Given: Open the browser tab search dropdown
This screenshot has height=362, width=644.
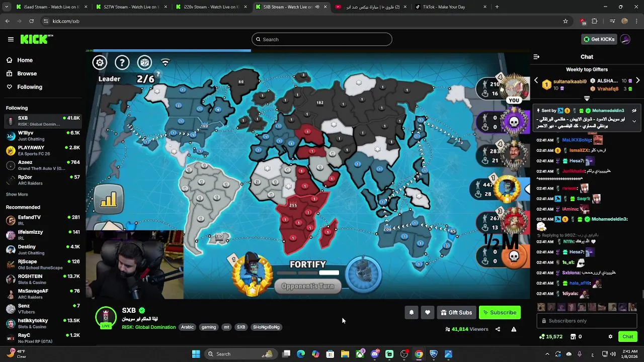Looking at the screenshot, I should coord(7,7).
